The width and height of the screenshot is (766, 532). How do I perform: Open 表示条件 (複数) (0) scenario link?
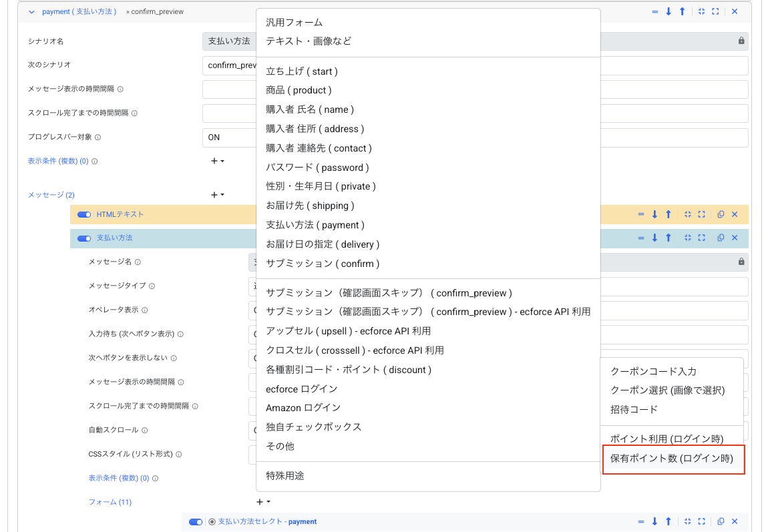[58, 161]
